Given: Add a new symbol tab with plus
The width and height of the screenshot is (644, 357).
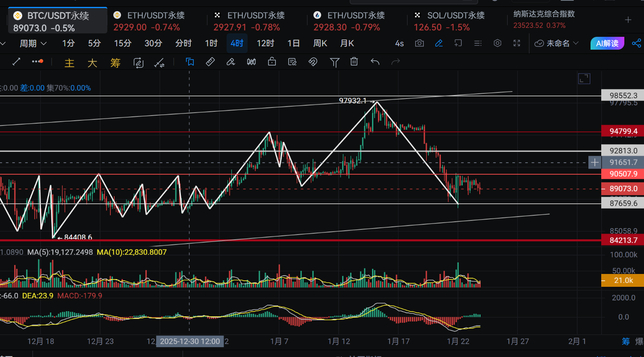Looking at the screenshot, I should tap(628, 20).
